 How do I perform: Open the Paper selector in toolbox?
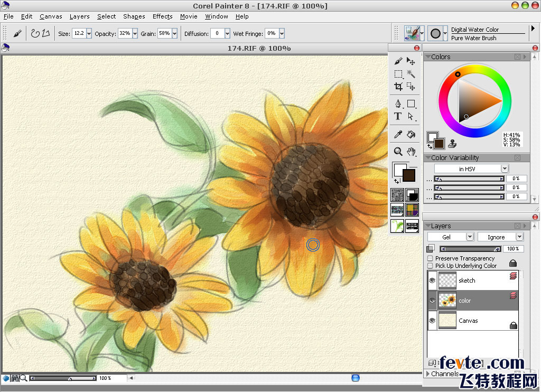tap(397, 195)
